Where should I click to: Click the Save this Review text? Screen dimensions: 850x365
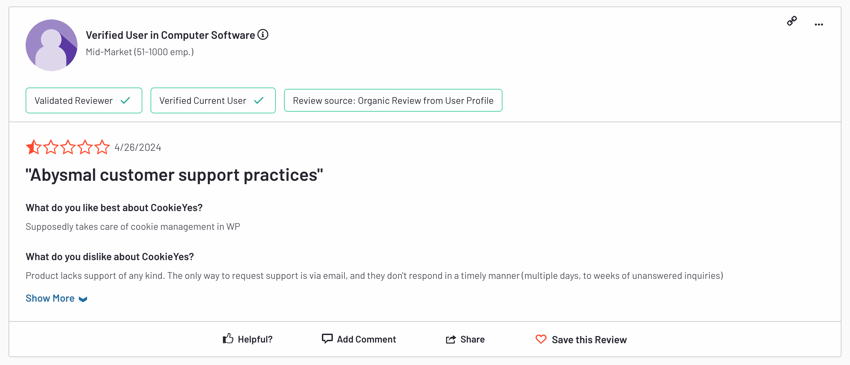click(x=589, y=340)
